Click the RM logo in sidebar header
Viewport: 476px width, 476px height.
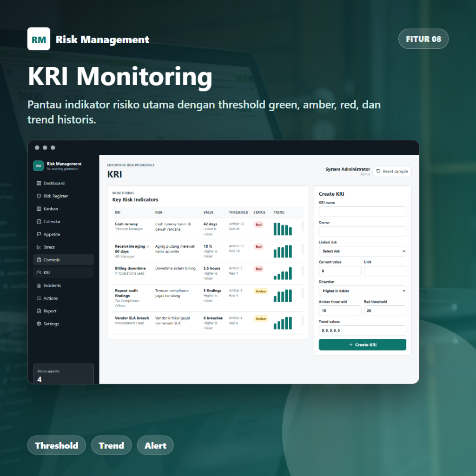(x=38, y=166)
